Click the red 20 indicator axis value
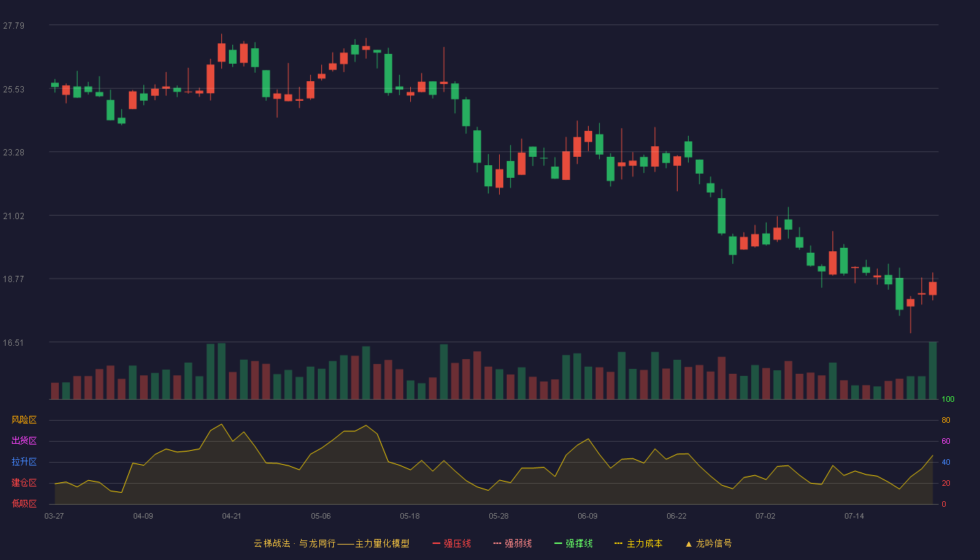This screenshot has width=980, height=560. point(946,483)
